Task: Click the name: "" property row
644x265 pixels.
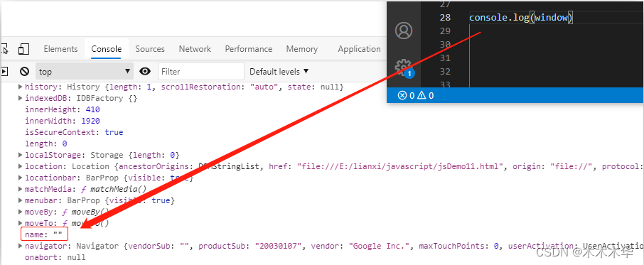Action: (43, 234)
